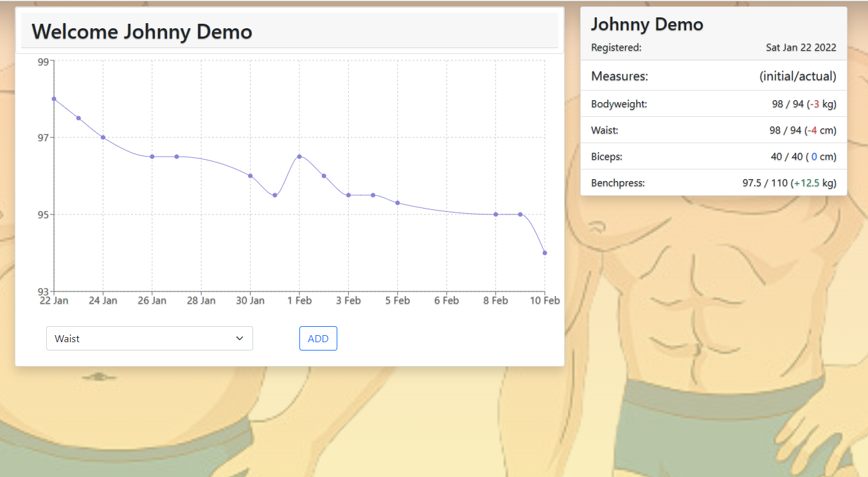Open the Waist measure dropdown

tap(149, 338)
